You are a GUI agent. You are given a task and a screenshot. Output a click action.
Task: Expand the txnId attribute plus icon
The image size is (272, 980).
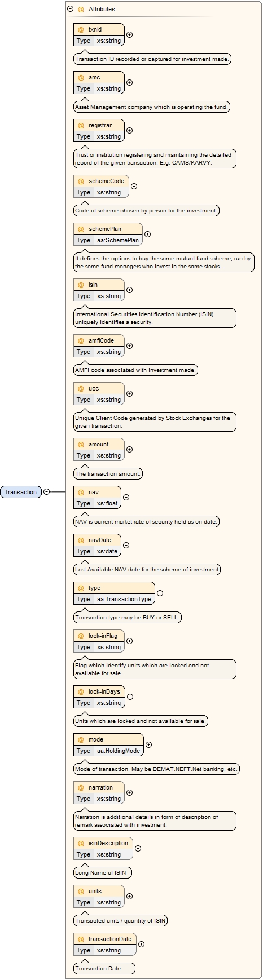coord(130,34)
